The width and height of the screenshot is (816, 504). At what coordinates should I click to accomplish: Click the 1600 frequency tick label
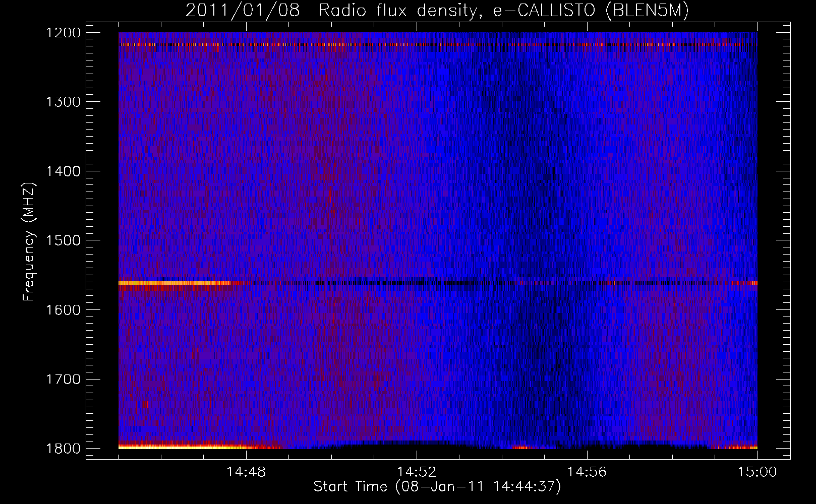pos(63,310)
